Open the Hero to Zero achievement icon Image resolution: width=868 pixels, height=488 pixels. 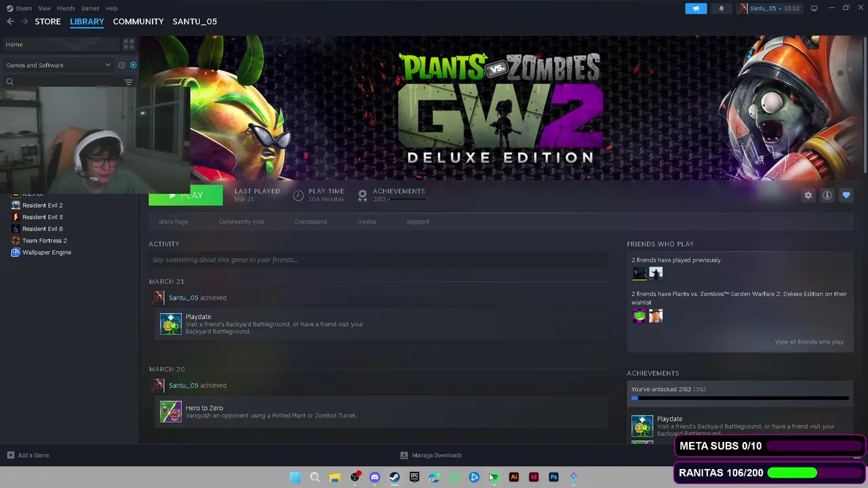(x=171, y=411)
